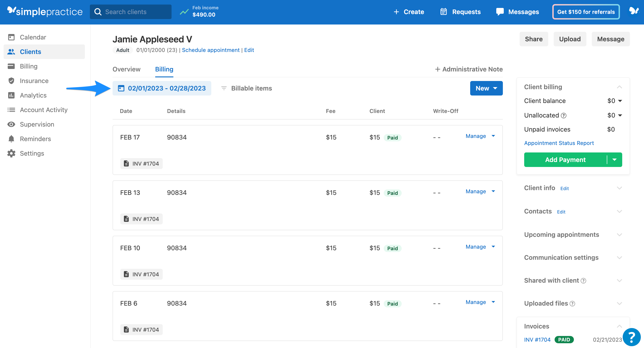Collapse the Client billing panel

tap(619, 87)
